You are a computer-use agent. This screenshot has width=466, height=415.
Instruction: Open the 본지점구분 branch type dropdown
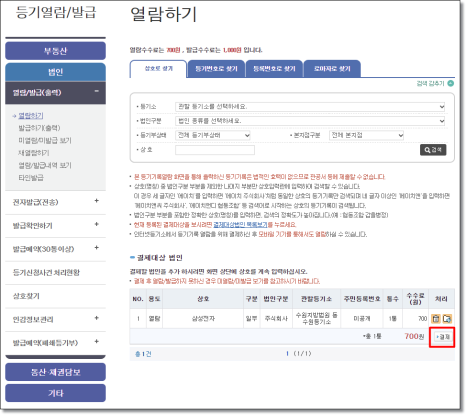click(x=366, y=135)
